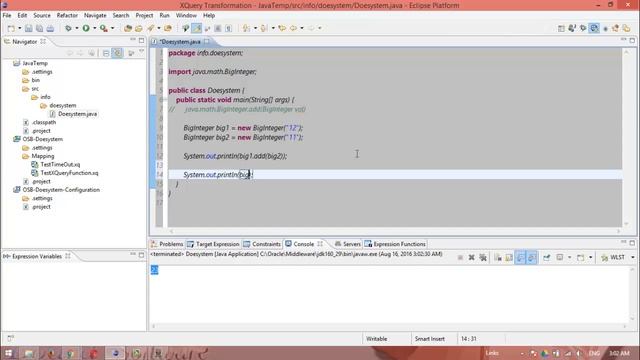Screen dimensions: 640x360
Task: Toggle Show Console When Standard Error Changes
Action: click(532, 257)
